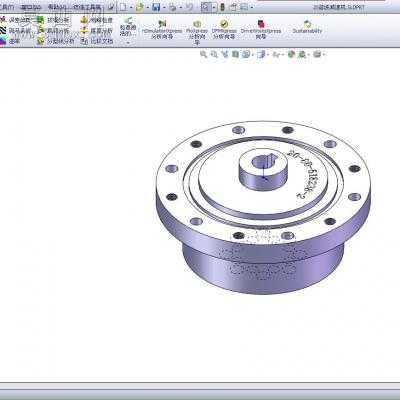Expand the Select tool dropdown arrow

point(214,7)
